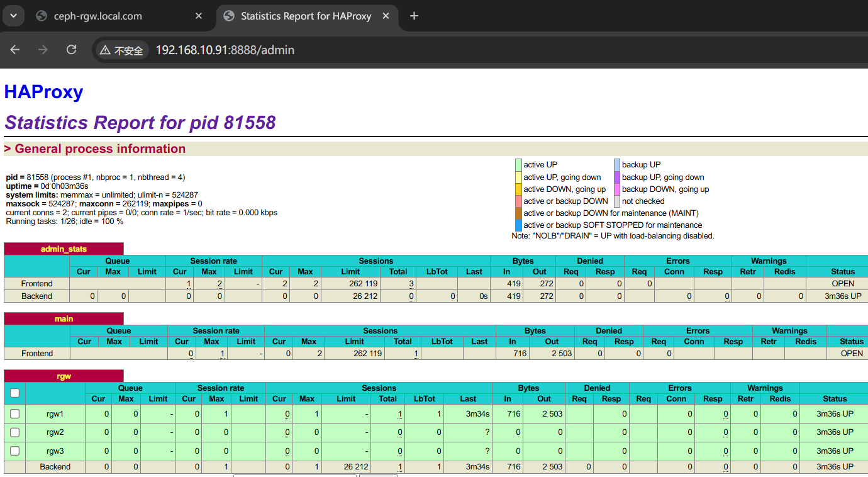Click the not checked legend color box
Screen dimensions: 868x477
617,201
